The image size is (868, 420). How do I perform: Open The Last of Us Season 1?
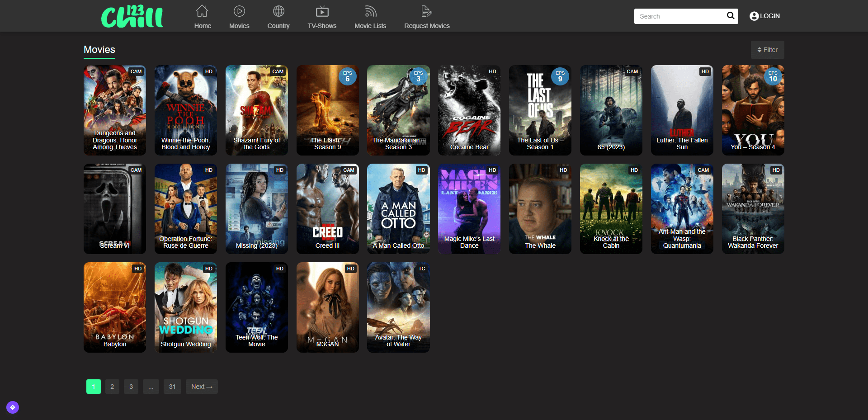[x=540, y=110]
